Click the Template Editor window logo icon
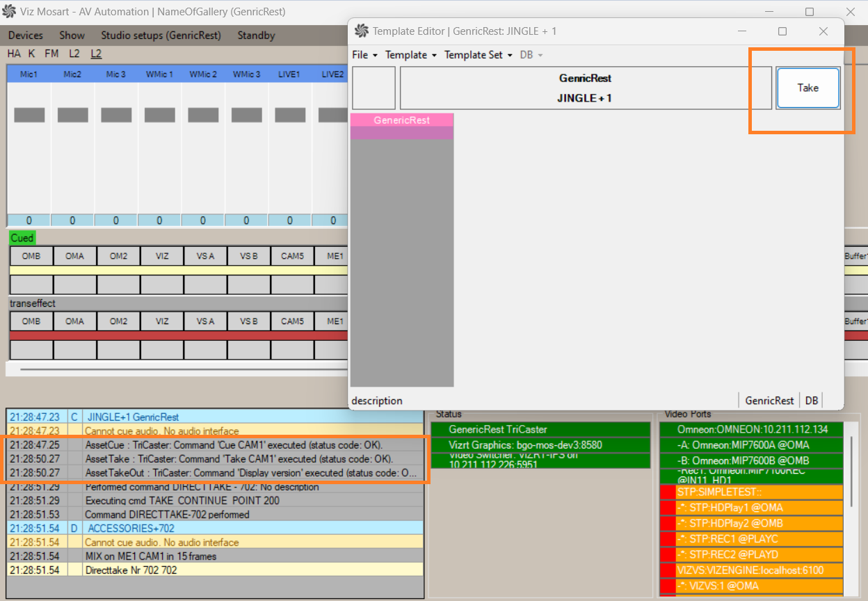This screenshot has width=868, height=601. [x=361, y=31]
